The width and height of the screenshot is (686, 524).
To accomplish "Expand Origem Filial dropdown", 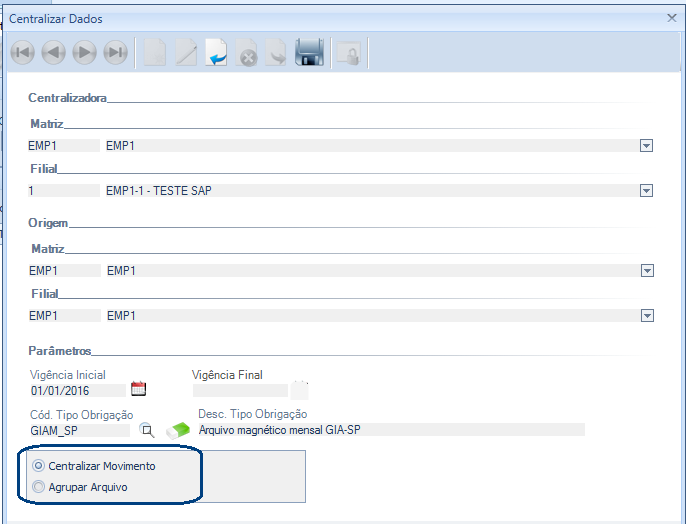I will (647, 316).
